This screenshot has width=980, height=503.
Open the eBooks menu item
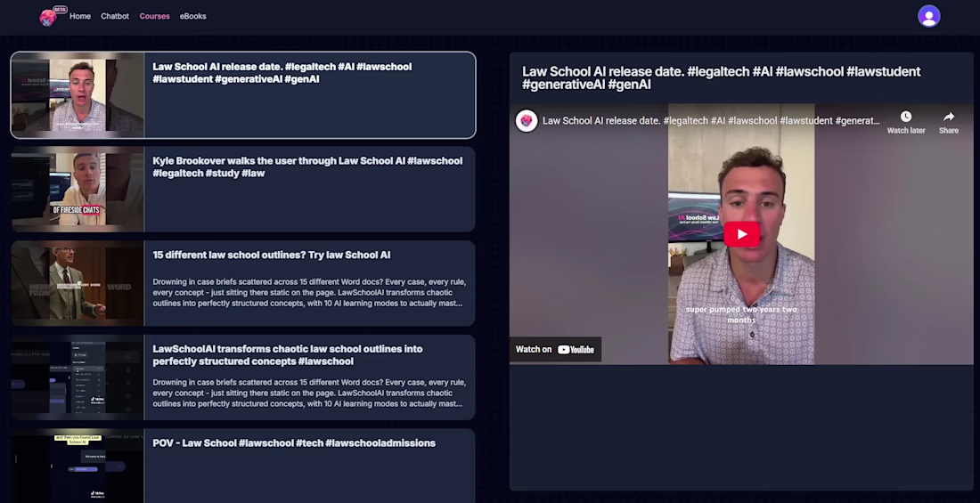pyautogui.click(x=193, y=16)
